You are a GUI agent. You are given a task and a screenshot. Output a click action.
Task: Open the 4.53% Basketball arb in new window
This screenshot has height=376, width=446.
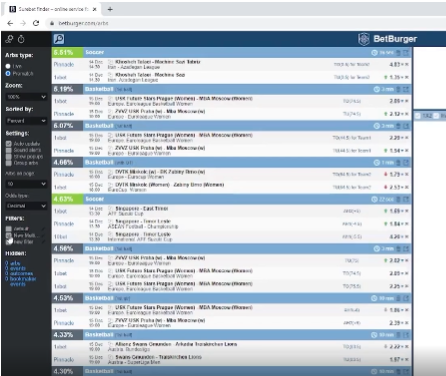click(406, 298)
